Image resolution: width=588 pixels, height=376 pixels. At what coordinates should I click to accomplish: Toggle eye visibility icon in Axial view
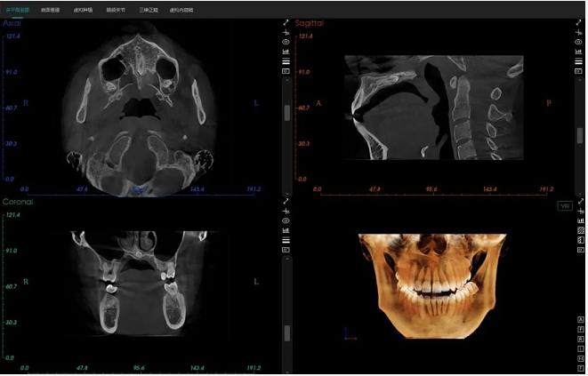(286, 42)
